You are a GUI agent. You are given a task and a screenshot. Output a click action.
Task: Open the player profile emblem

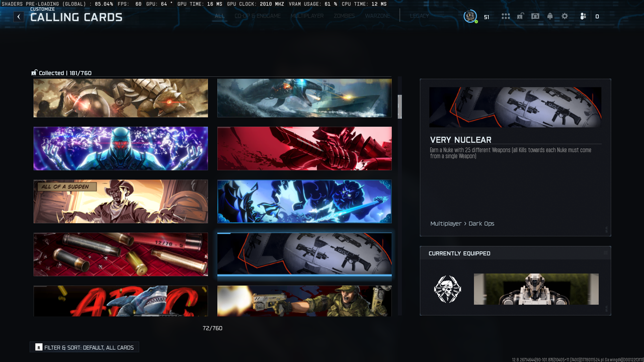point(470,17)
